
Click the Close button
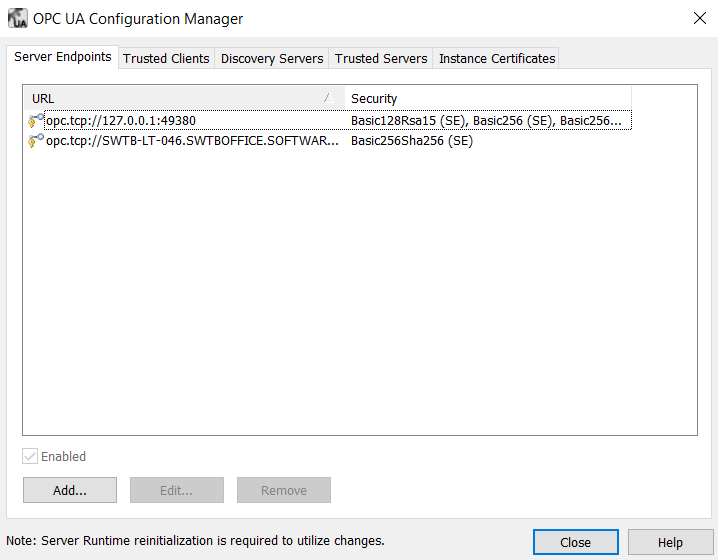click(x=576, y=542)
